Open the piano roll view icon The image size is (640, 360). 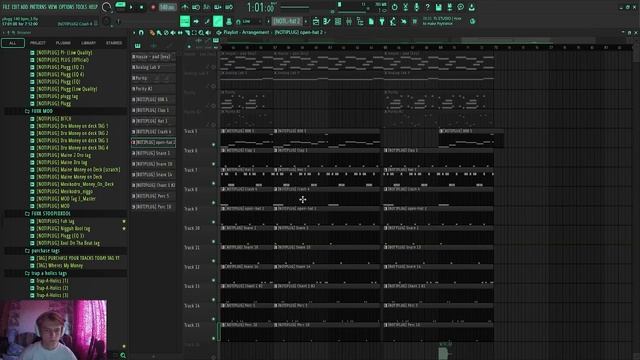[x=327, y=21]
